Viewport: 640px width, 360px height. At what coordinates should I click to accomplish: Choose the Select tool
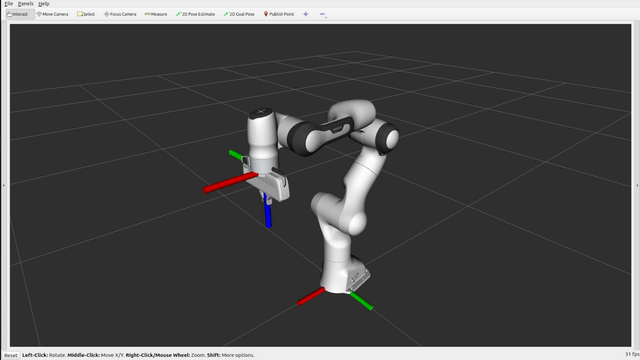point(86,14)
